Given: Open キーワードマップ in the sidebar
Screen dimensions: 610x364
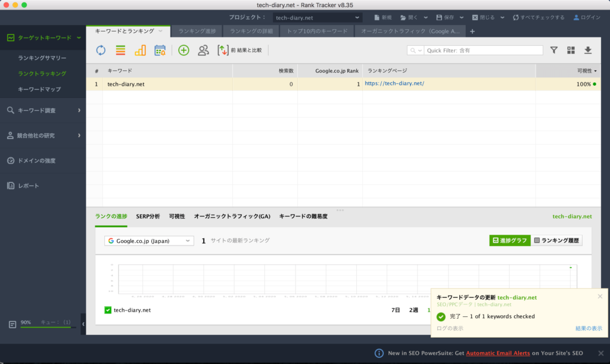Looking at the screenshot, I should pos(39,89).
